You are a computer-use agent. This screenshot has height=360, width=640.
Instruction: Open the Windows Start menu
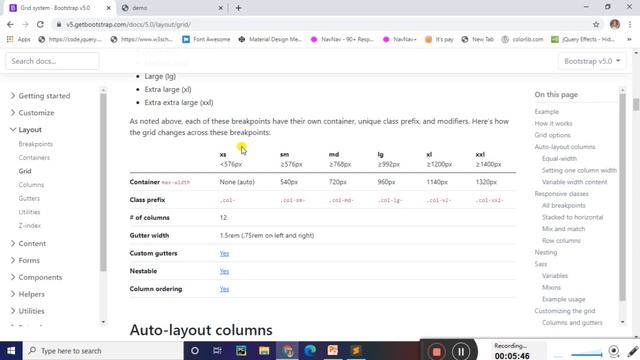click(11, 351)
